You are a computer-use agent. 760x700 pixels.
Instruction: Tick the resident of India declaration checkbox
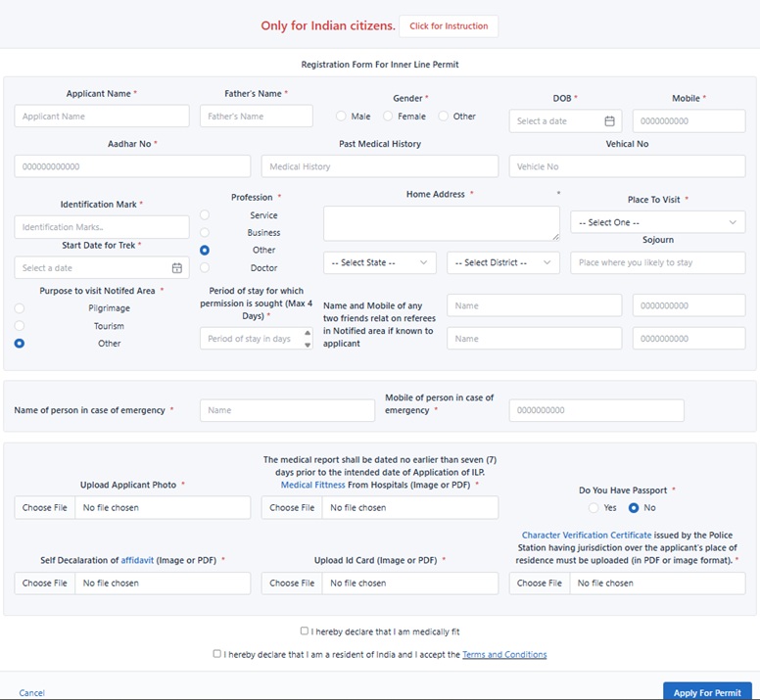pos(216,654)
